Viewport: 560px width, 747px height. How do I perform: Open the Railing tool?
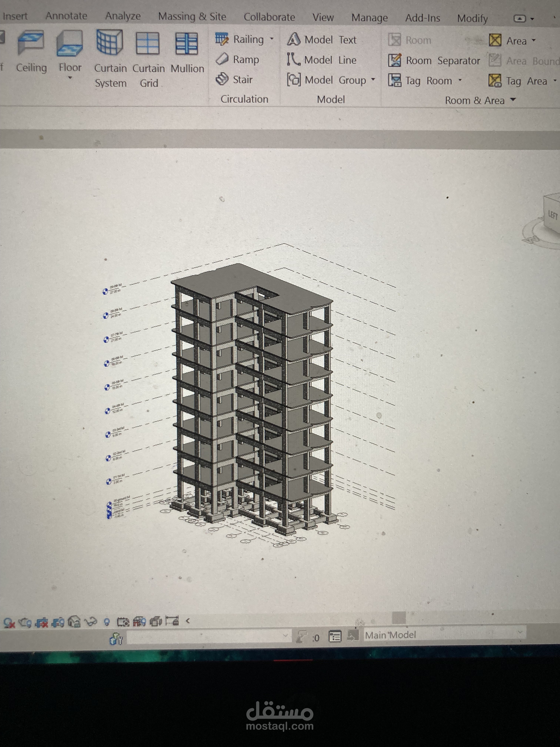[248, 39]
